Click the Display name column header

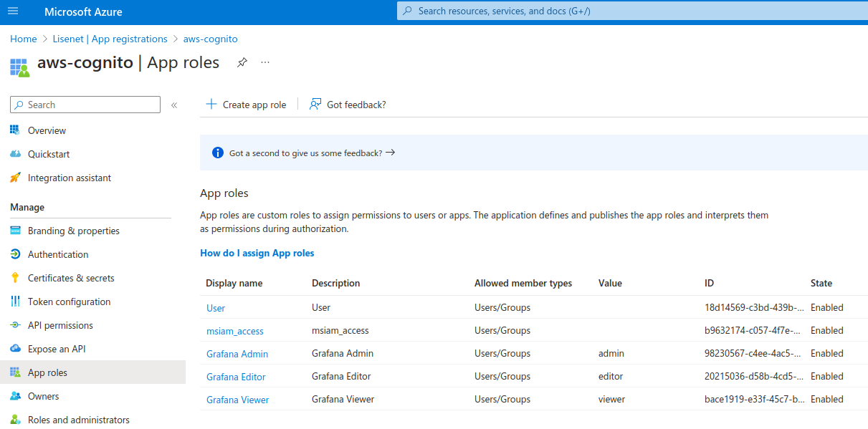coord(234,283)
